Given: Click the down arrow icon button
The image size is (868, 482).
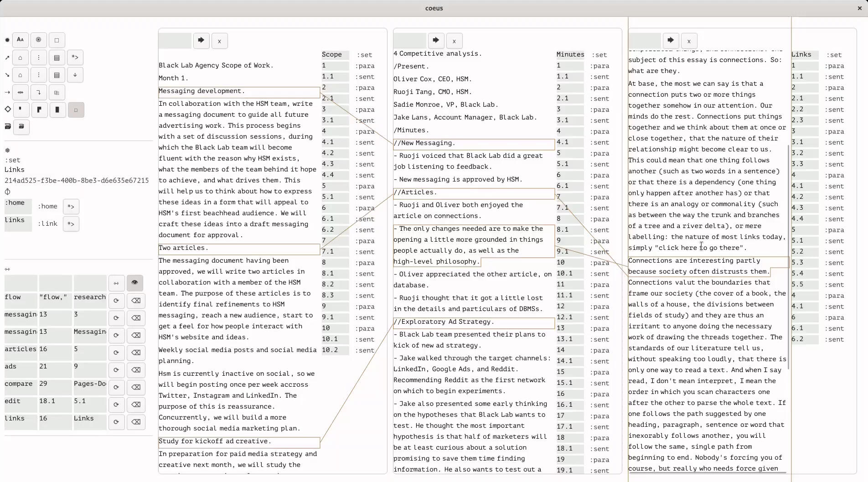Looking at the screenshot, I should [x=75, y=75].
